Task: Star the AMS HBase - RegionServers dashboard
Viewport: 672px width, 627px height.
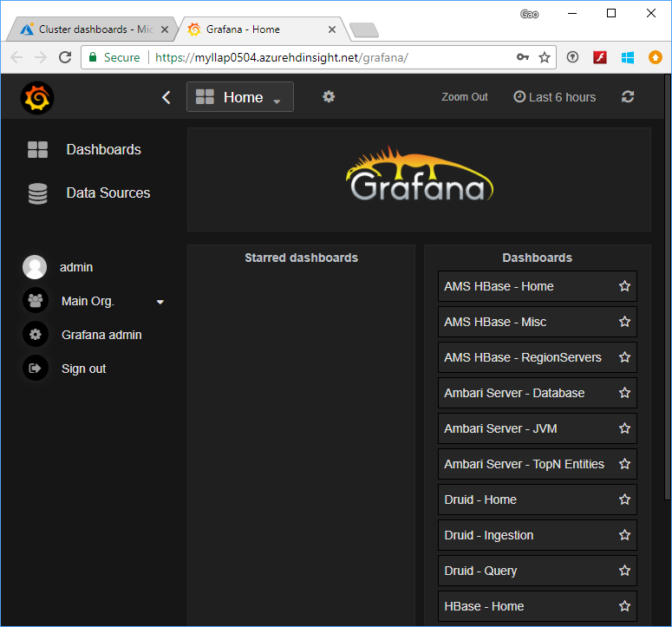Action: (x=625, y=357)
